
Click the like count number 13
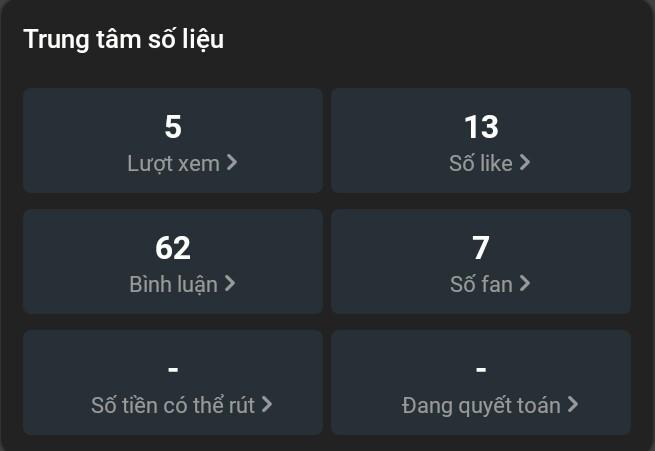click(481, 127)
